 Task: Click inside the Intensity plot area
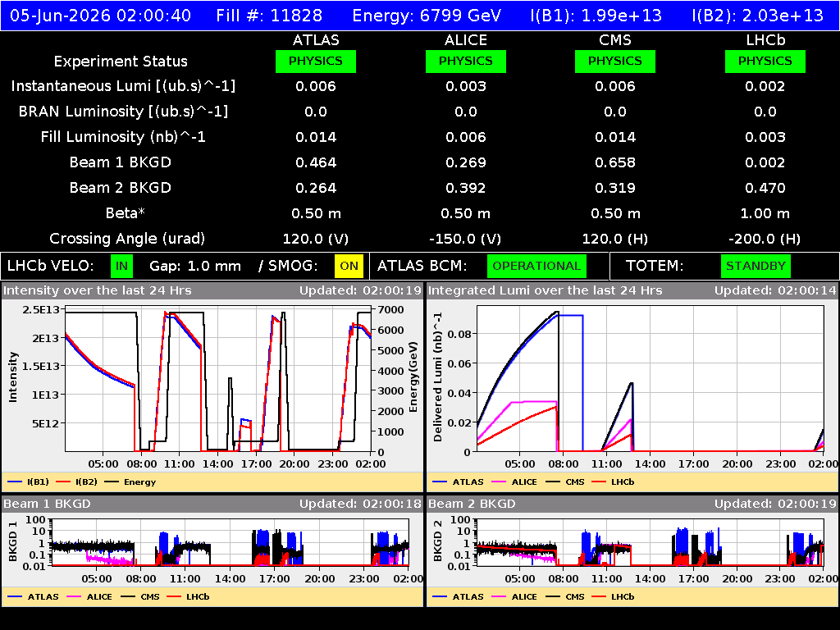coord(218,379)
